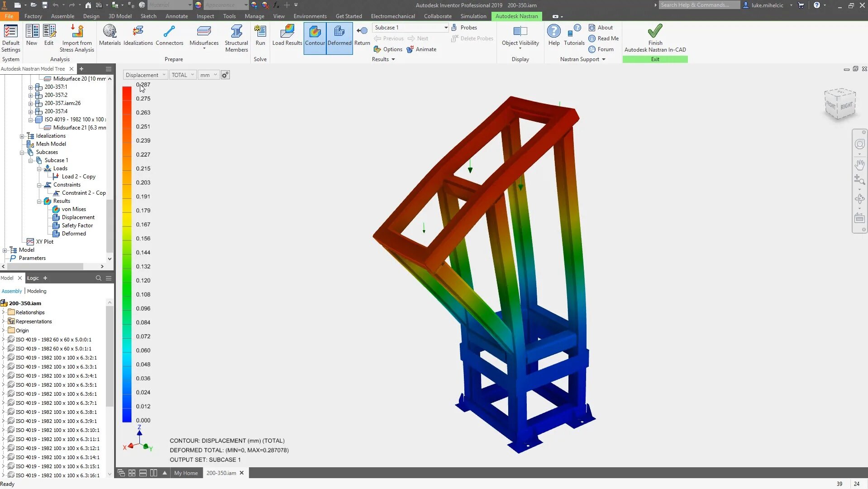Viewport: 868px width, 489px height.
Task: Click the model browser search icon
Action: 98,278
